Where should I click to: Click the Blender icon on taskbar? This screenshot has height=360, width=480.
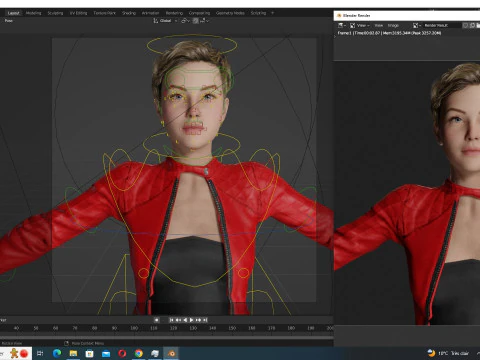[x=172, y=353]
